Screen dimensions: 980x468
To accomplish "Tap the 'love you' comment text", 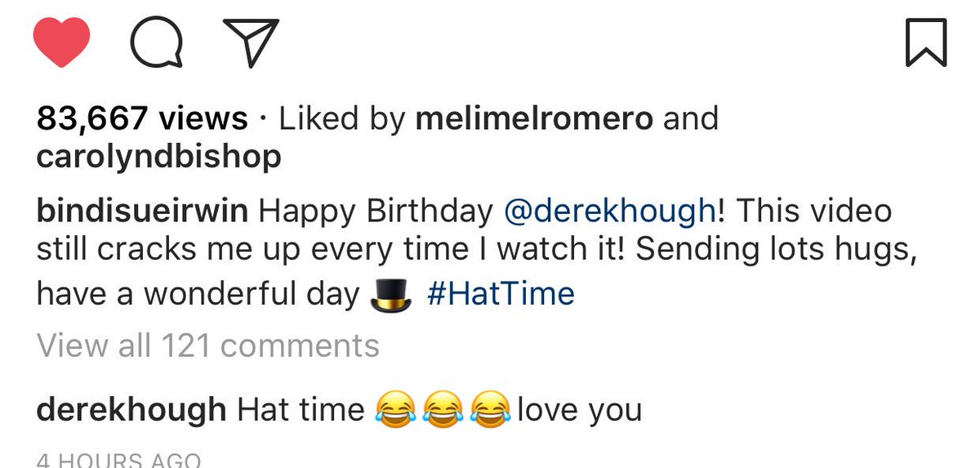I will point(579,409).
